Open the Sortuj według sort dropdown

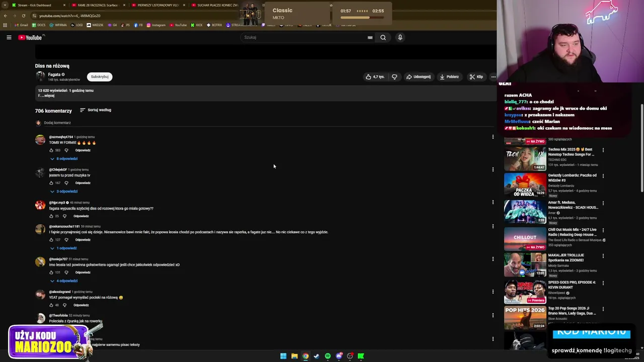[96, 110]
